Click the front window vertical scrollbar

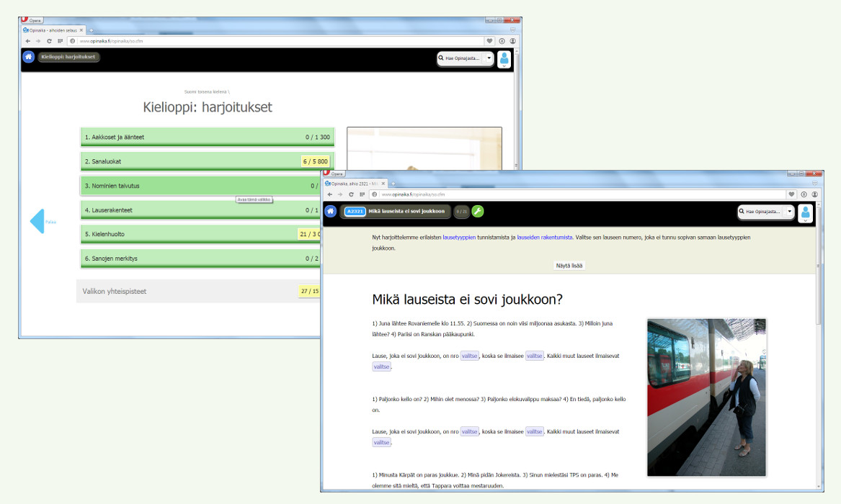(x=818, y=265)
